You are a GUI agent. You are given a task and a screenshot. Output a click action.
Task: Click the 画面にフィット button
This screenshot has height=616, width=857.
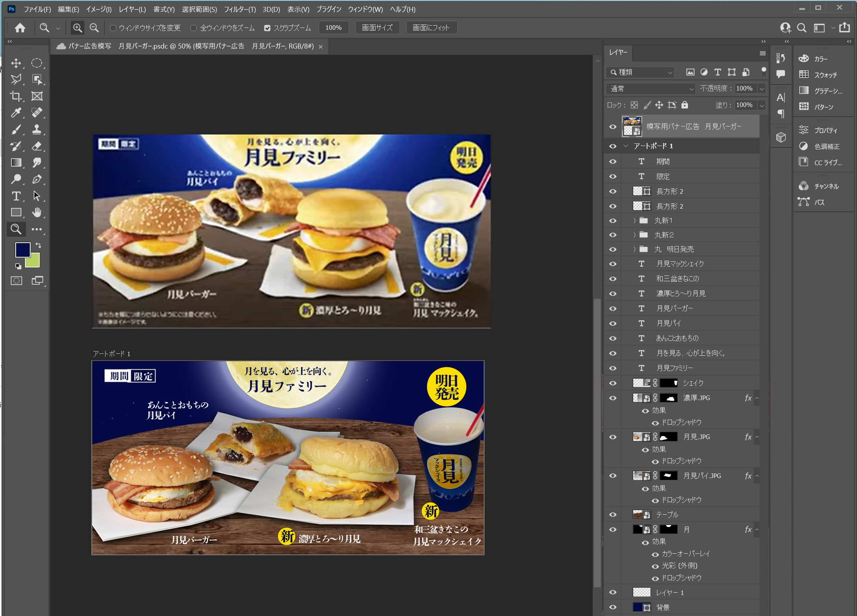point(431,28)
